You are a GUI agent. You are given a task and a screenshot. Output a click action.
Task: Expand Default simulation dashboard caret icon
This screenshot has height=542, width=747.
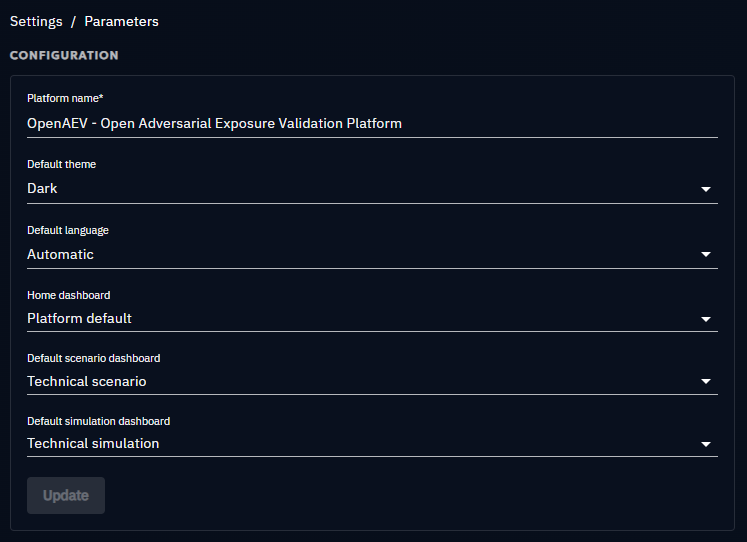706,444
